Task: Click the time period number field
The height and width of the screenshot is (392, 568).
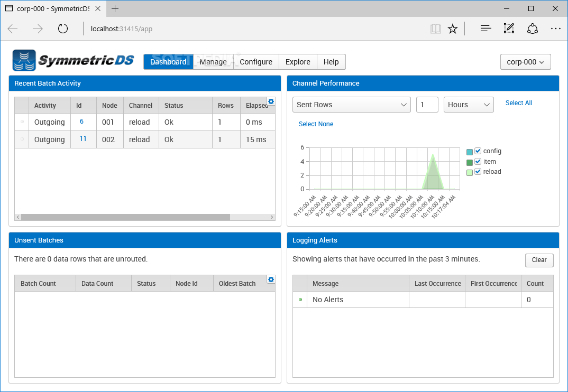Action: [x=427, y=105]
